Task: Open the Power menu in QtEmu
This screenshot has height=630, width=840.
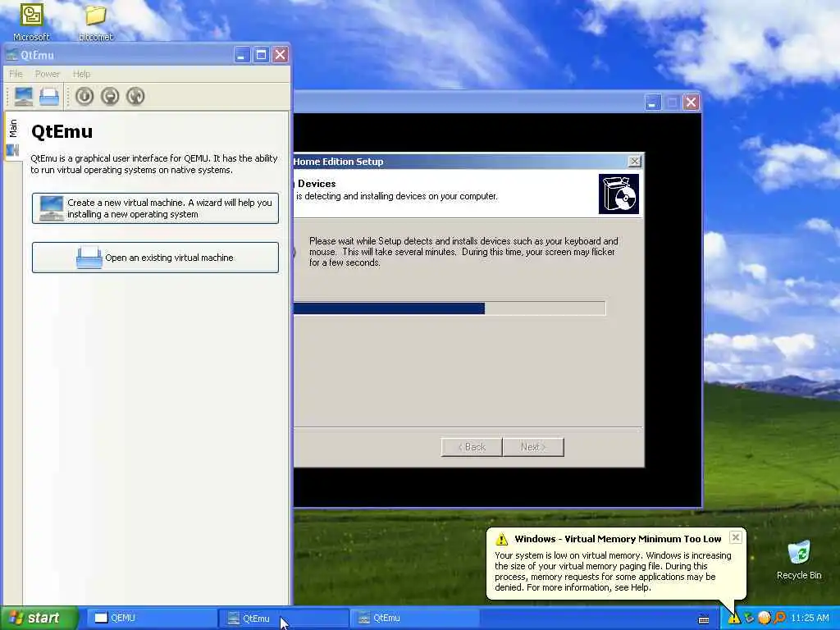Action: pos(47,74)
